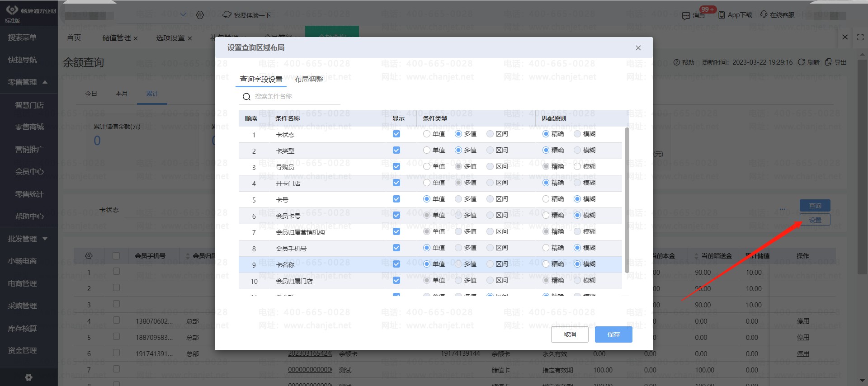Switch to the 布局调整 tab

click(x=309, y=80)
